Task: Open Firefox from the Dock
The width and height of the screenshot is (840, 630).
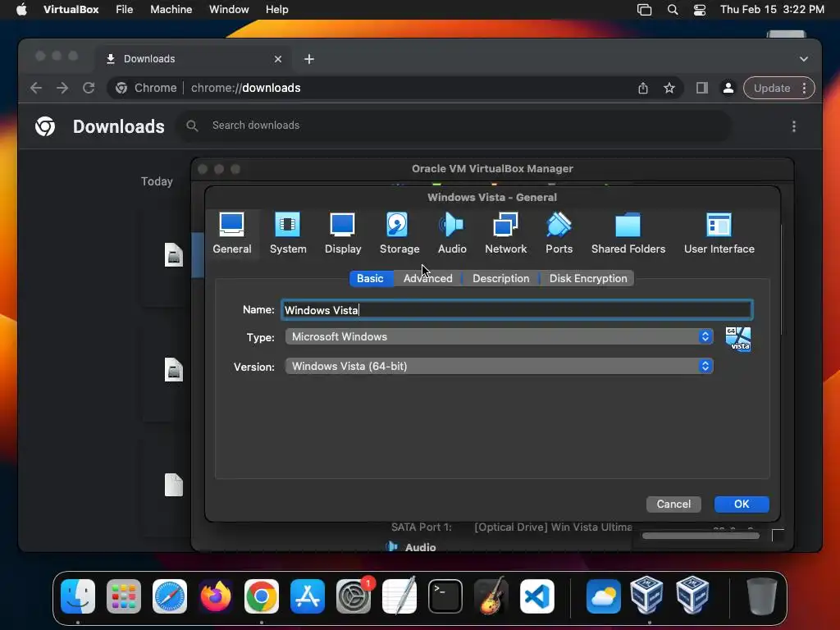Action: (216, 596)
